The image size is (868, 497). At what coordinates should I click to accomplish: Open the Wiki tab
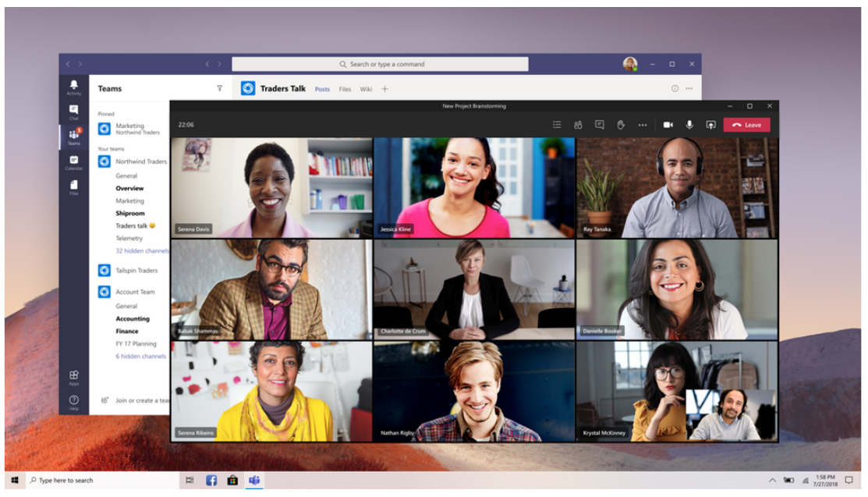[366, 89]
